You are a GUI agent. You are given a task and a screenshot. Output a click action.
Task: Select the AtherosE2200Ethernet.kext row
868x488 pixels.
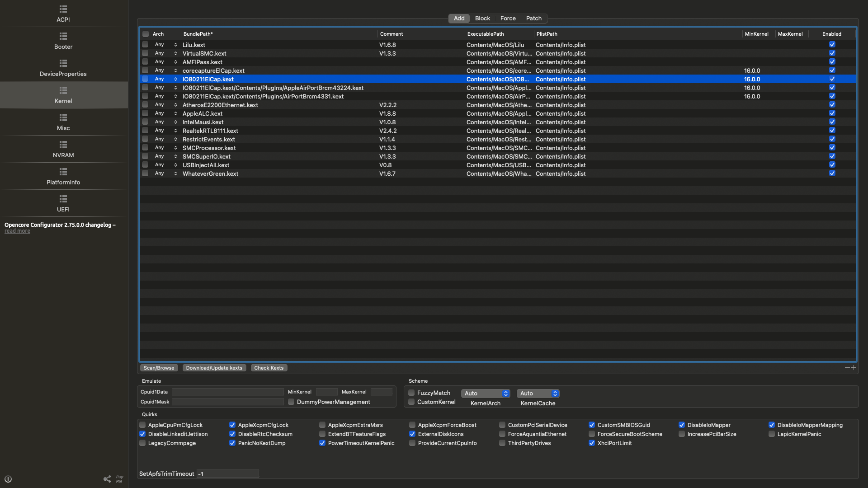click(x=498, y=105)
